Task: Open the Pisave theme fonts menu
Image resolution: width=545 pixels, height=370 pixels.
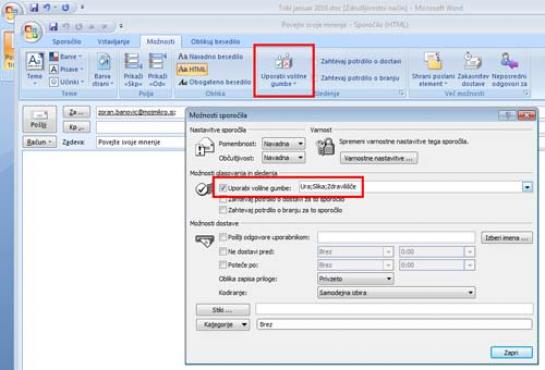Action: coord(66,69)
